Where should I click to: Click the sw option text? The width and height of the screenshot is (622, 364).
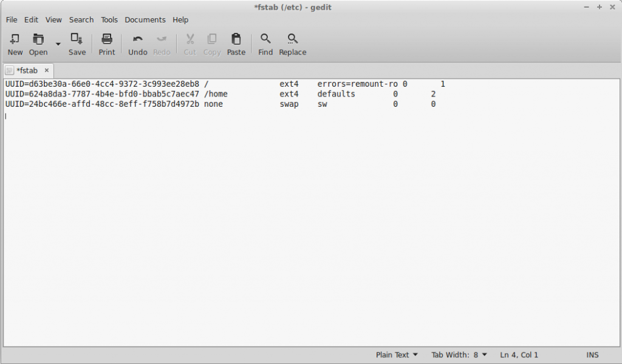[x=322, y=104]
